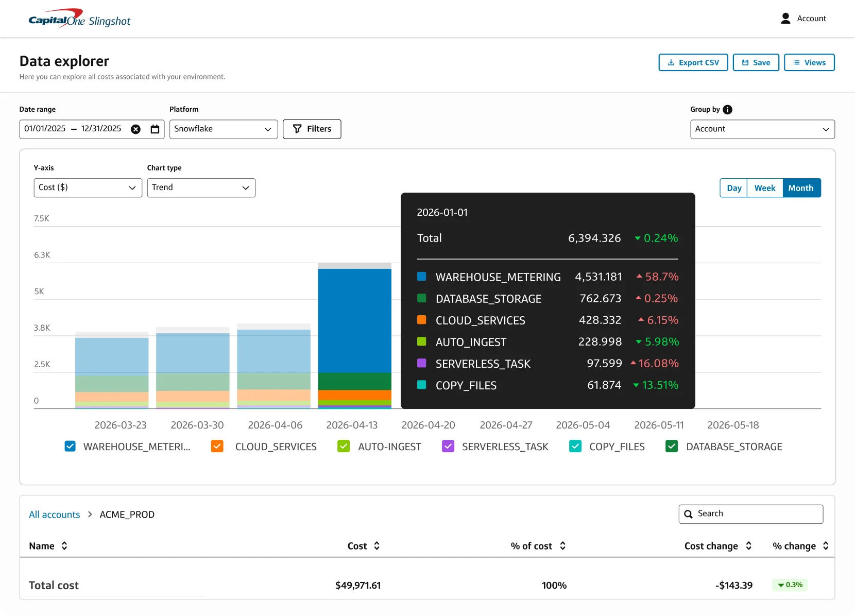
Task: Open the Y-axis Cost ($) dropdown
Action: [x=88, y=187]
